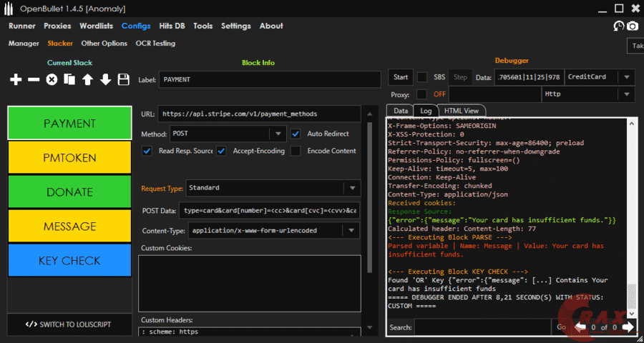Enable the Encode Content checkbox

[x=296, y=151]
